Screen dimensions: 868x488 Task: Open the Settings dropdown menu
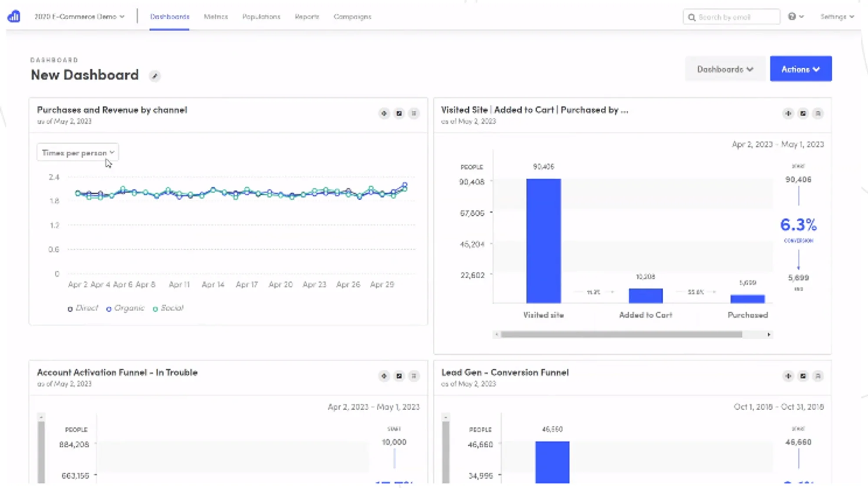tap(837, 16)
